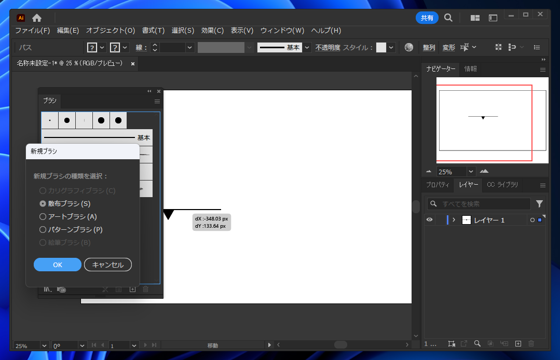Click the delete brush trash icon
560x360 pixels.
click(146, 289)
